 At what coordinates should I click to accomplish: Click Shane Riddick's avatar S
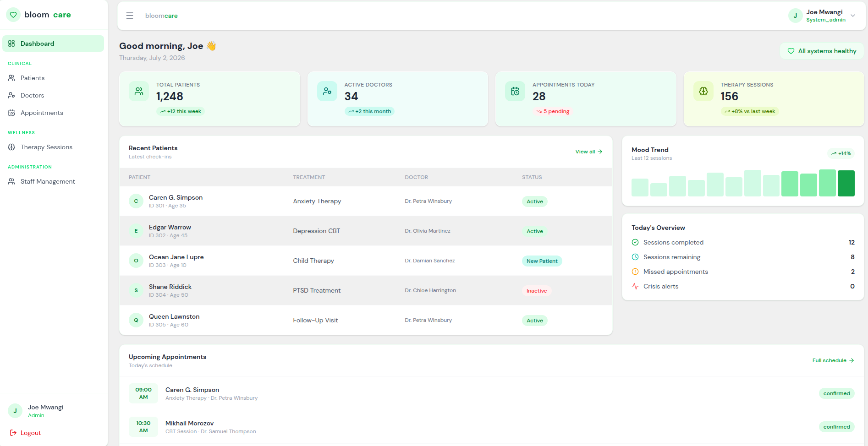click(136, 290)
